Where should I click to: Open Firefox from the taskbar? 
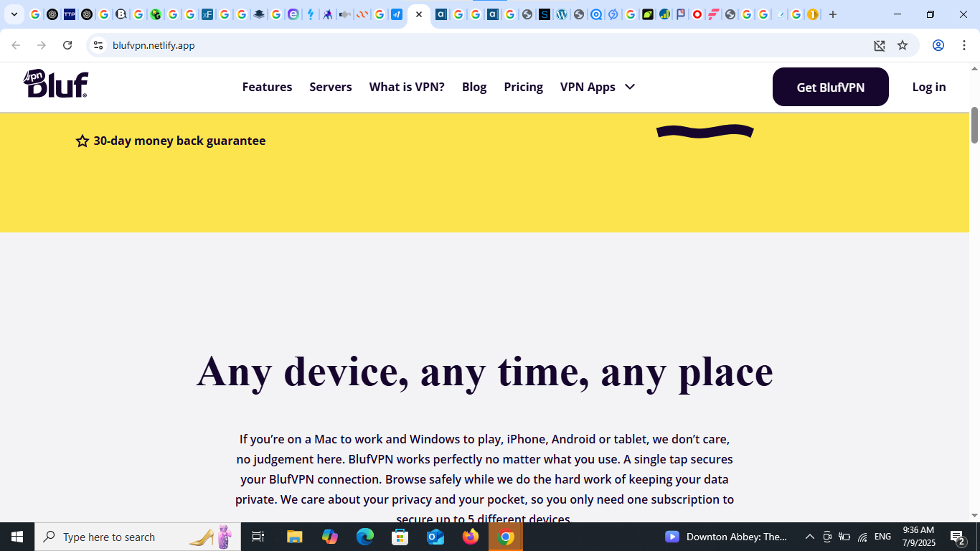(471, 537)
